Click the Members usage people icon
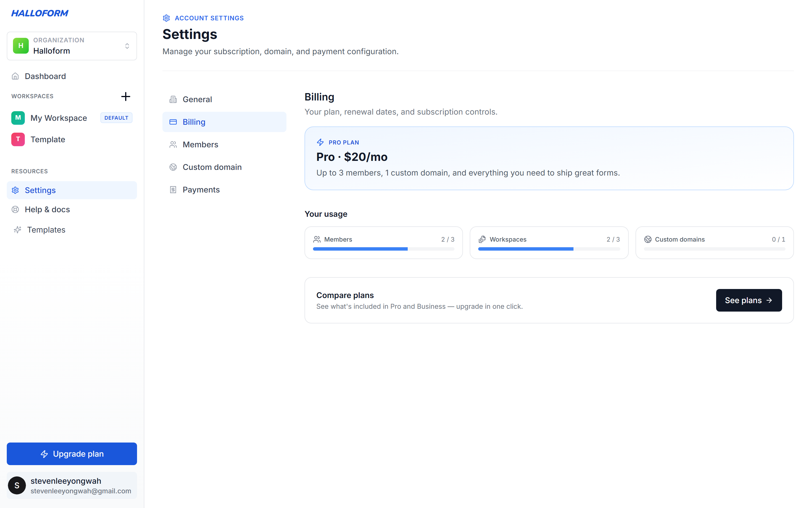Screen dimensions: 812x508 coord(317,239)
